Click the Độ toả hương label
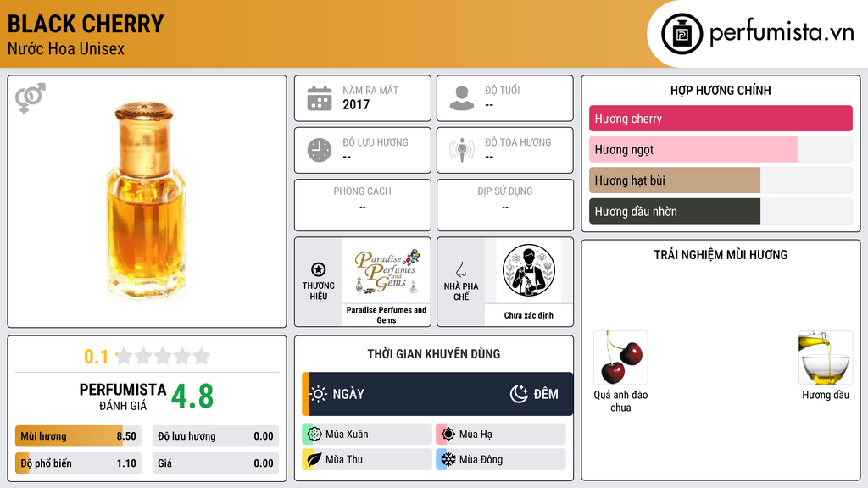 [x=518, y=142]
